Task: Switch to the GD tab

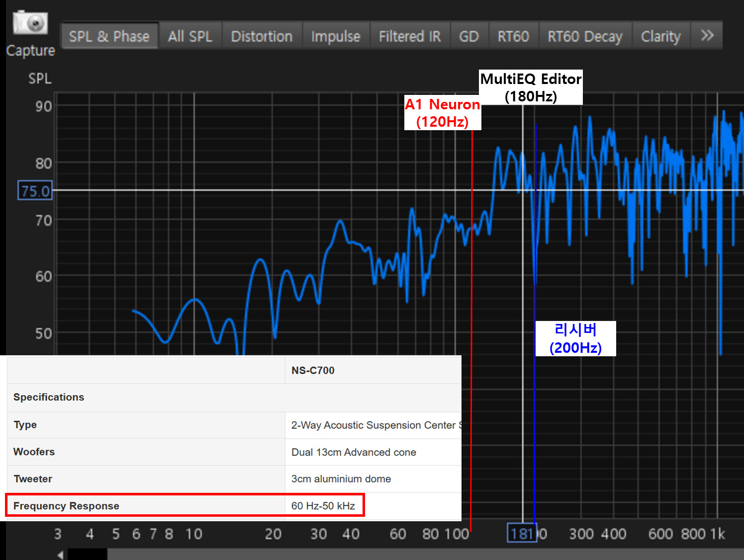Action: tap(469, 36)
